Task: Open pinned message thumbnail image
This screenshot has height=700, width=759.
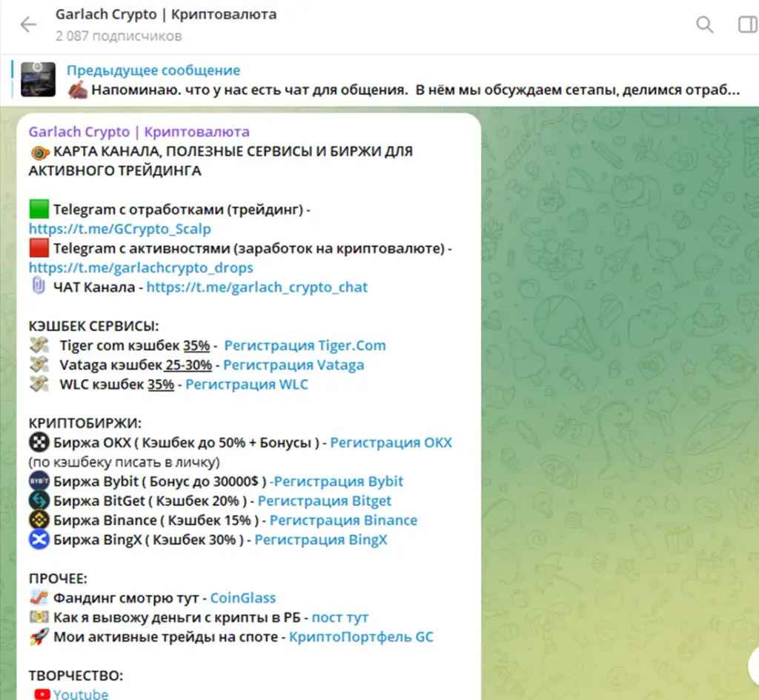Action: point(39,79)
